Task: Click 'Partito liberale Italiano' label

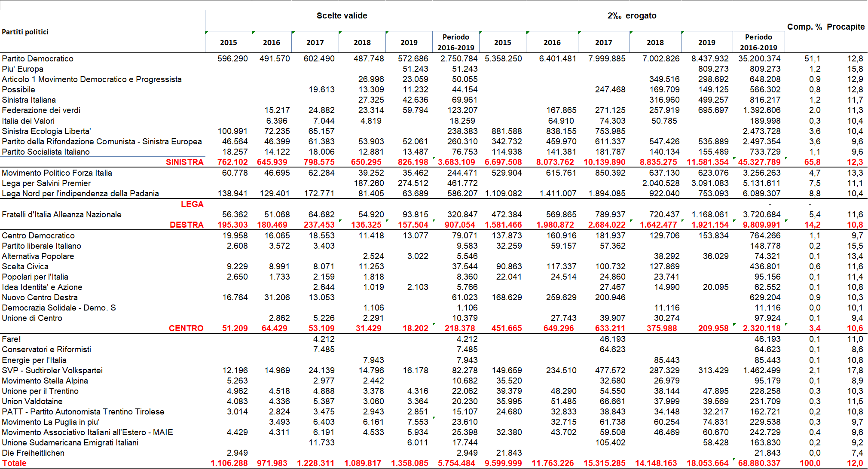Action: (x=41, y=246)
